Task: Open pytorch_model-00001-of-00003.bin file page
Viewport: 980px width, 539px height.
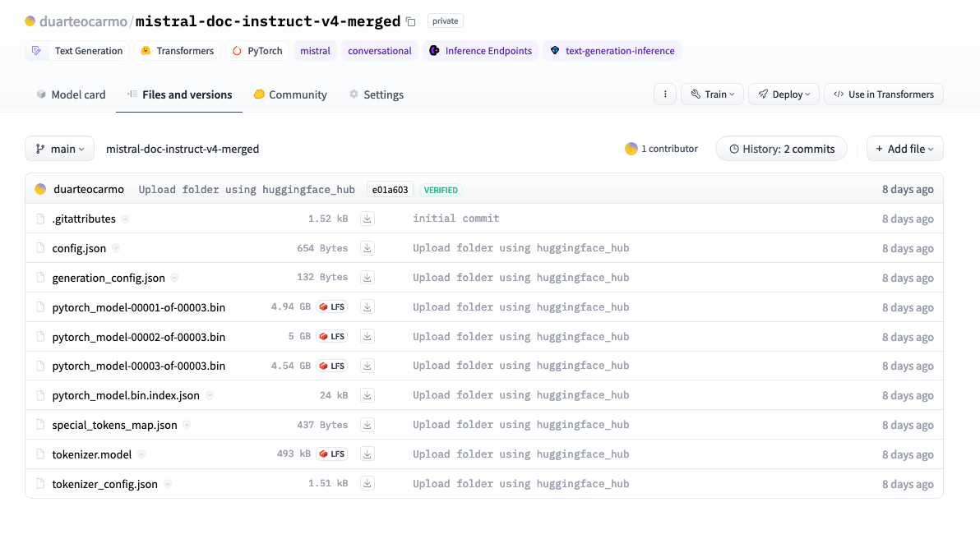Action: click(139, 307)
